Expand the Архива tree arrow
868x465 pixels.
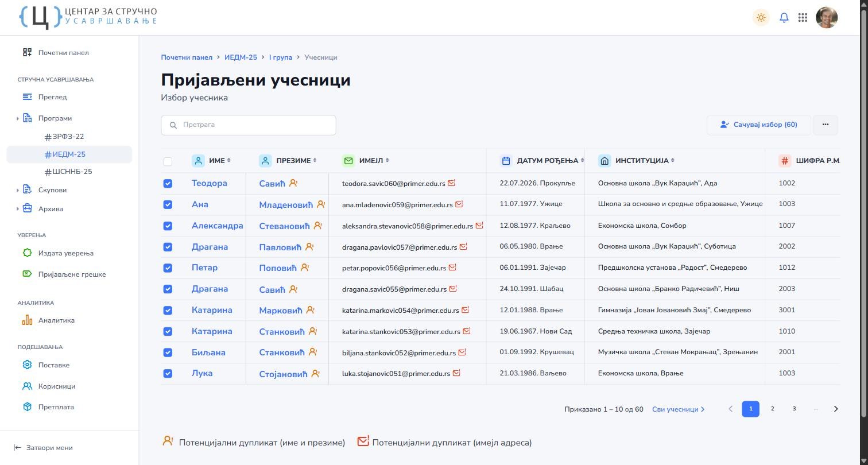click(x=18, y=209)
